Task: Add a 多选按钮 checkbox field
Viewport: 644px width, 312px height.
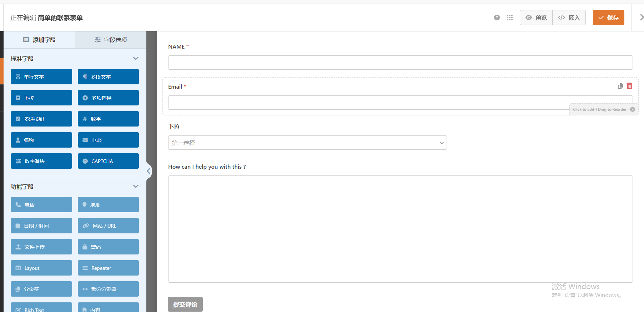Action: pos(41,119)
